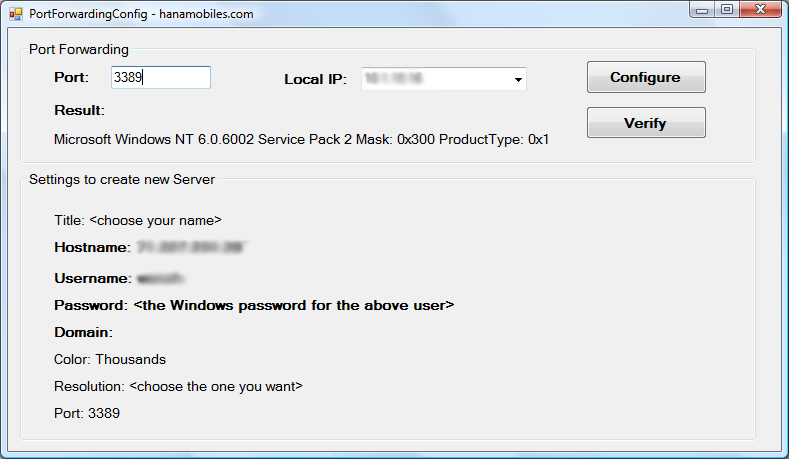Click the Title choose your name line

tap(138, 220)
